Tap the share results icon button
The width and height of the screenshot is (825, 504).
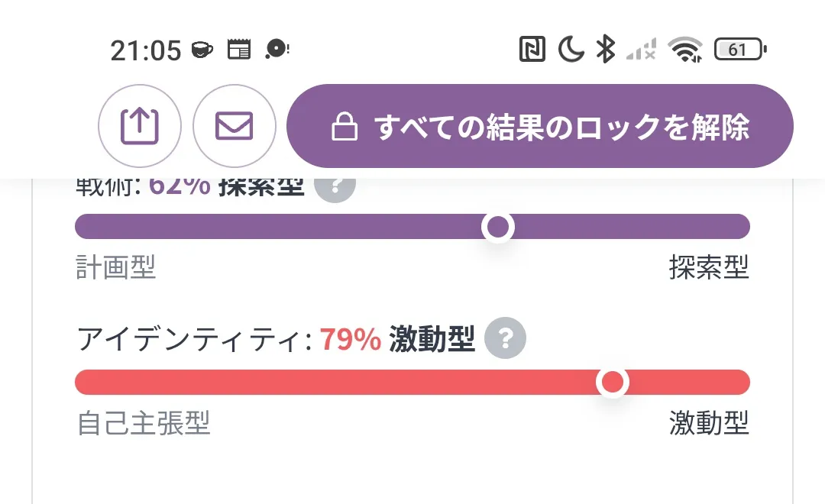140,126
